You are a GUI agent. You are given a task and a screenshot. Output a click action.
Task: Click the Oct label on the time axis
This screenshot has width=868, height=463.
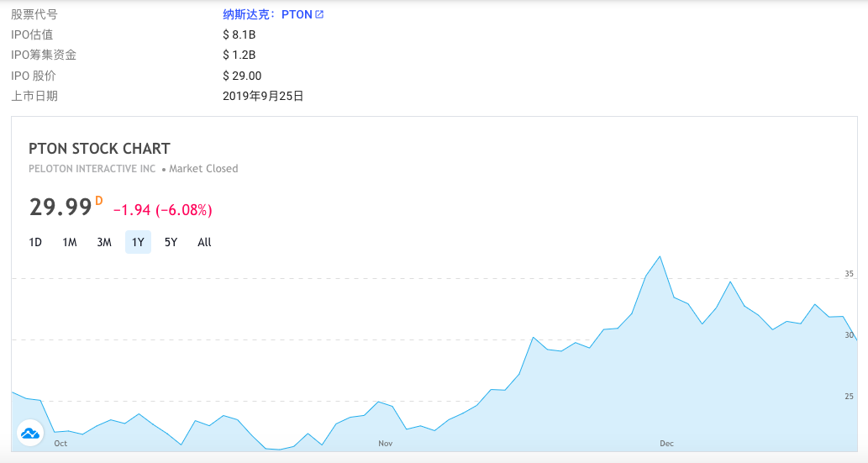(60, 443)
